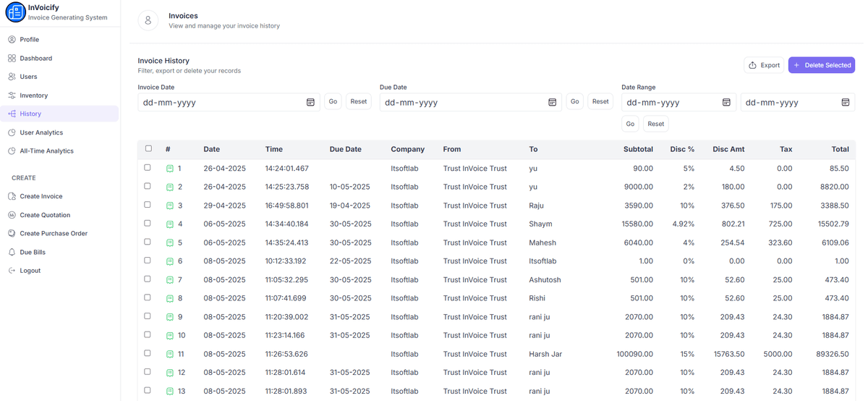The image size is (868, 401).
Task: Select checkbox for Harsh Jar invoice row 11
Action: coord(148,353)
